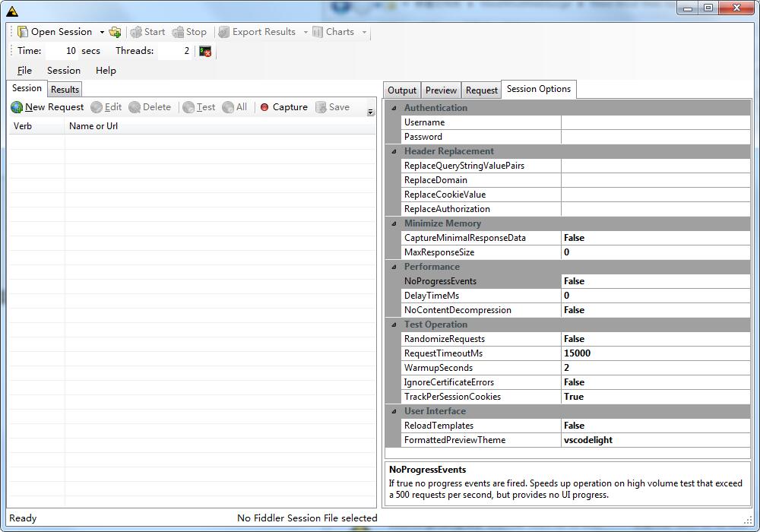Click the add-session folder icon beside Open Session
The image size is (760, 532).
[115, 32]
